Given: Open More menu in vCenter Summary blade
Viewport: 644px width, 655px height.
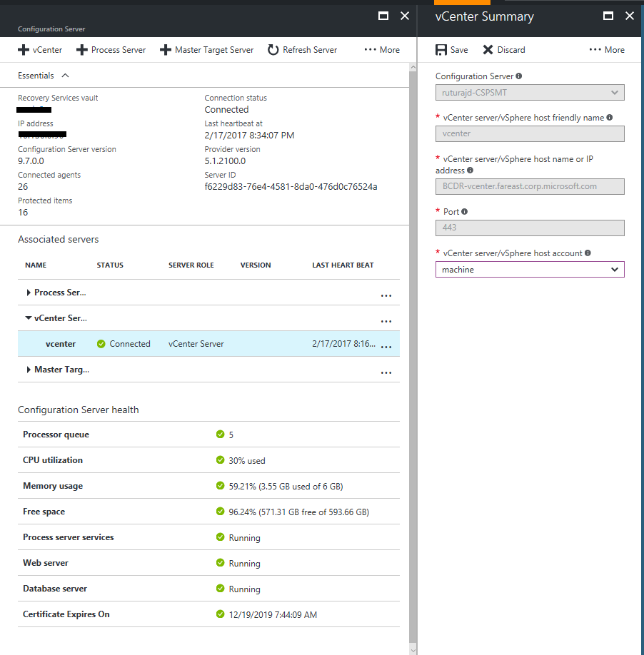Looking at the screenshot, I should click(x=607, y=50).
